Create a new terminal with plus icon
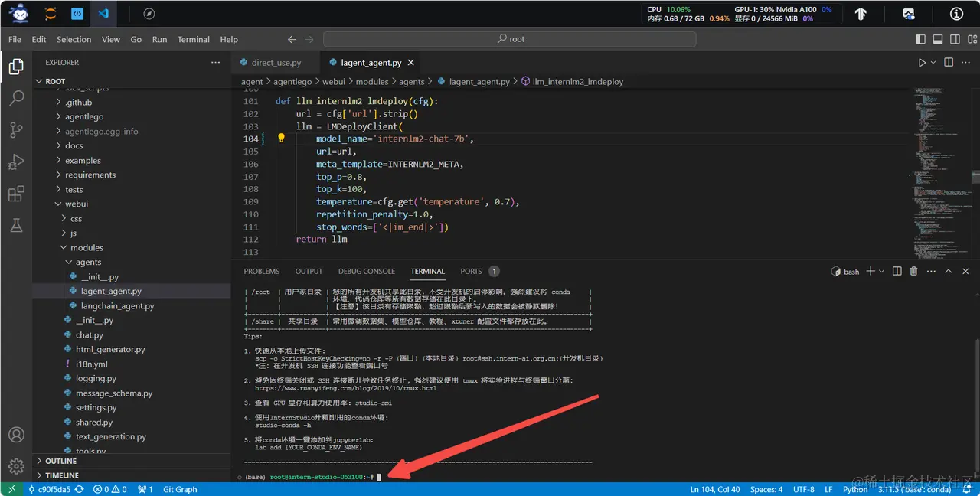This screenshot has height=496, width=980. pos(872,271)
